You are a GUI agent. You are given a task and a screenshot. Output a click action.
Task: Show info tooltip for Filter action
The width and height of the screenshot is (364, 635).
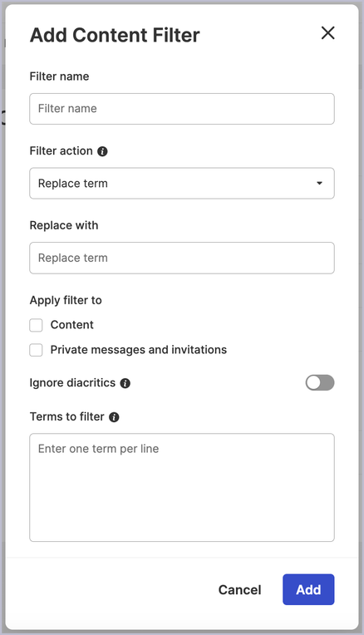(x=102, y=151)
